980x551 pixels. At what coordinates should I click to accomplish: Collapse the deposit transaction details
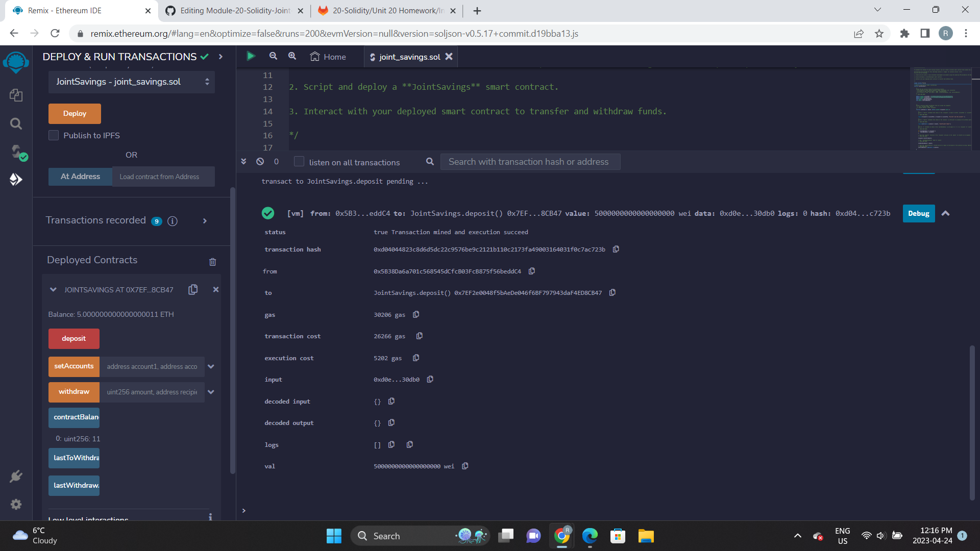coord(945,213)
